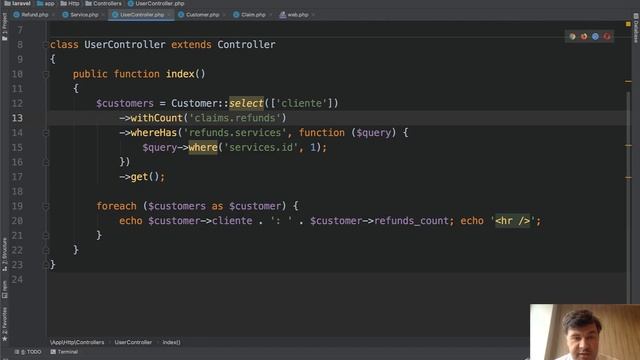Collapse the foreach block fold at line 19
This screenshot has height=360, width=640.
click(x=46, y=207)
